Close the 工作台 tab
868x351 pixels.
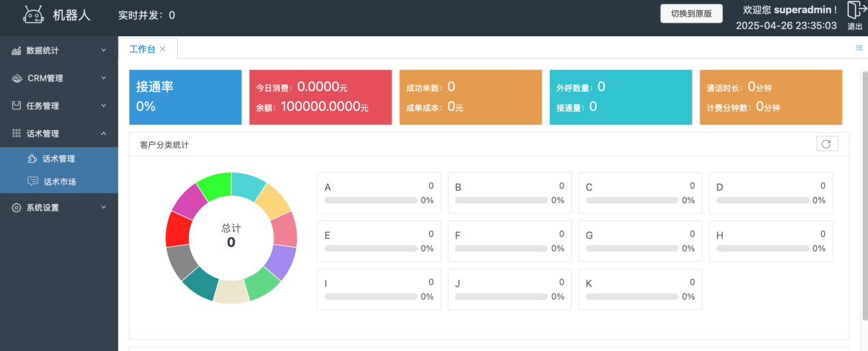163,49
